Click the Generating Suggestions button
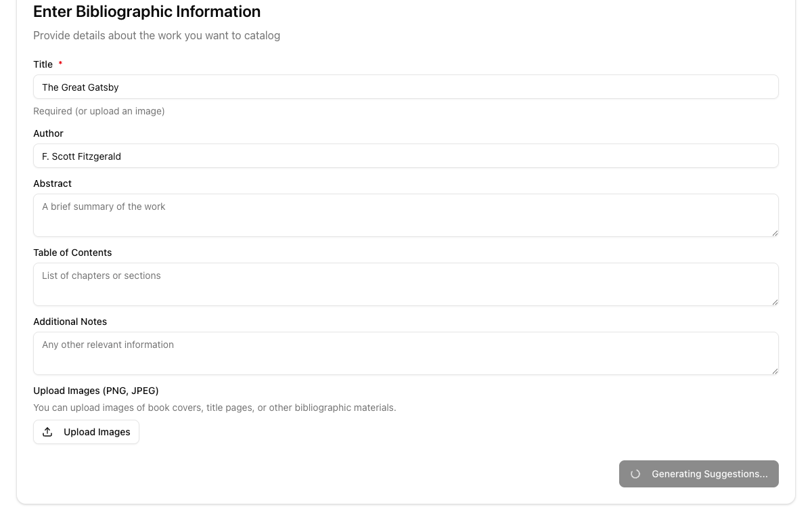Image resolution: width=812 pixels, height=526 pixels. click(x=699, y=474)
